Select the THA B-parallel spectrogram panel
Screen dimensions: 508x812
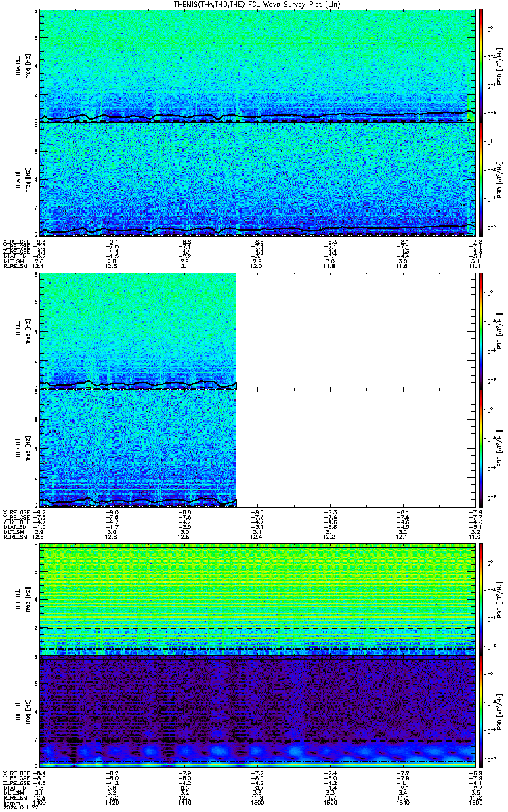pyautogui.click(x=259, y=180)
